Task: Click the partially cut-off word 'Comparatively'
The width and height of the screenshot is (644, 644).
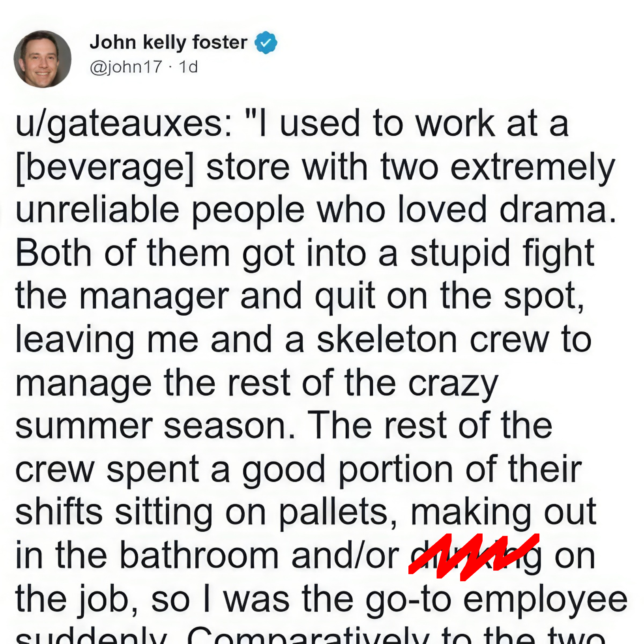Action: point(309,635)
